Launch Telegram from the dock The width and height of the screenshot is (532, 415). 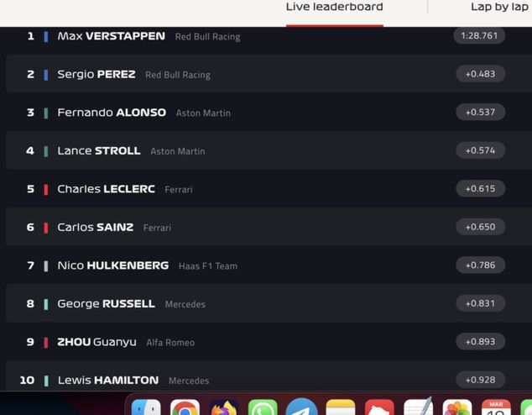(x=301, y=407)
